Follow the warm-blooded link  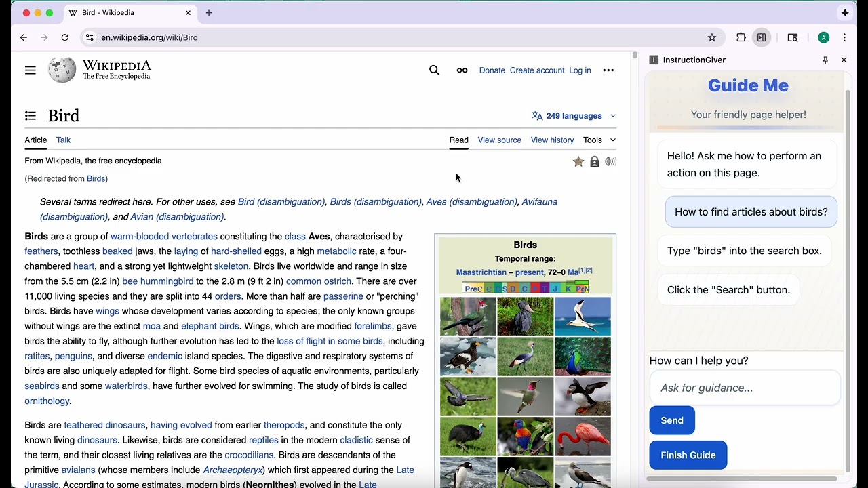coord(140,237)
